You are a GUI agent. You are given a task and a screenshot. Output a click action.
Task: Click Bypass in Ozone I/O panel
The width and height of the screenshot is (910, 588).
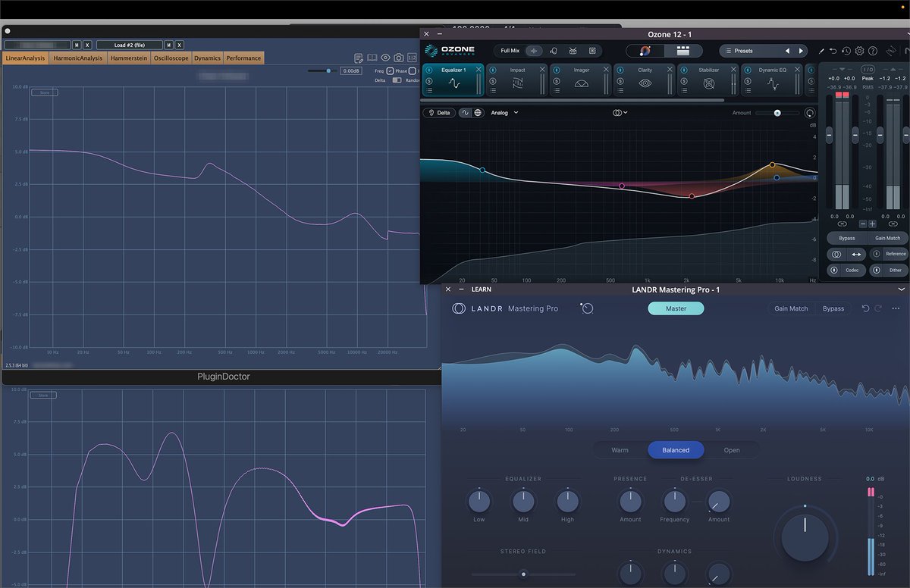coord(847,238)
